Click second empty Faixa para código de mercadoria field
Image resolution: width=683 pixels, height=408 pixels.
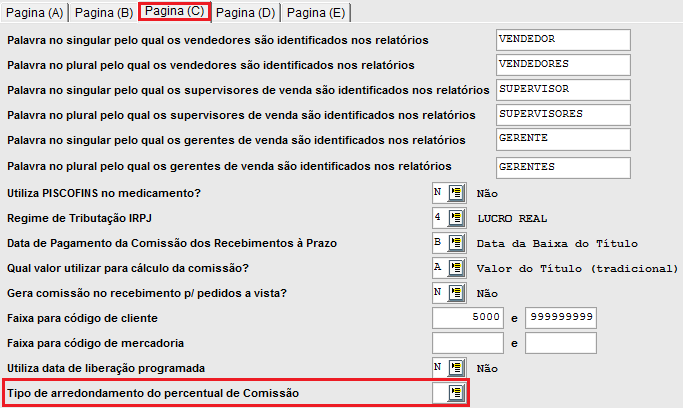pos(561,343)
